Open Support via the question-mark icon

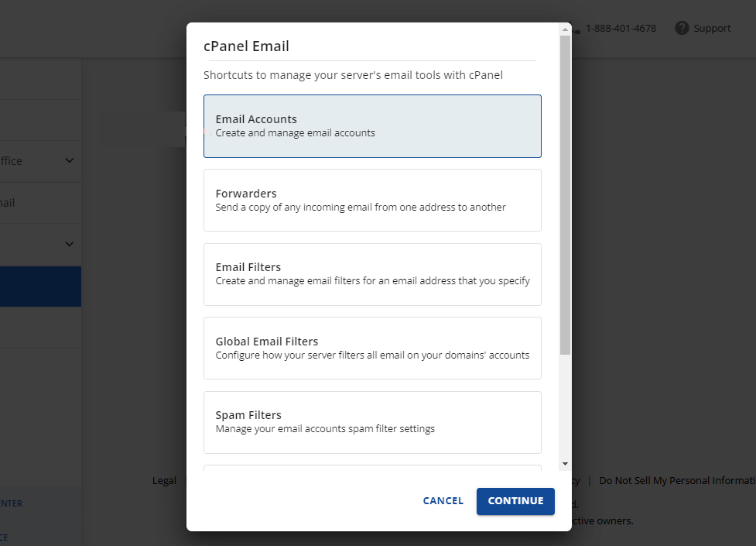coord(681,28)
